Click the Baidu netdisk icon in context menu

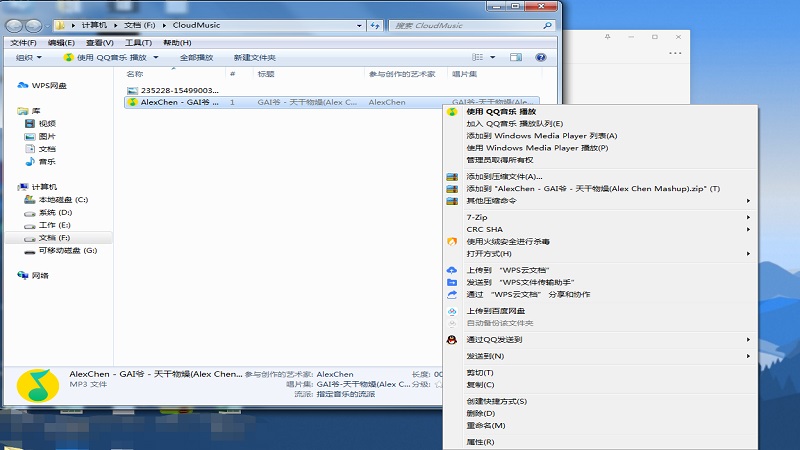click(452, 311)
